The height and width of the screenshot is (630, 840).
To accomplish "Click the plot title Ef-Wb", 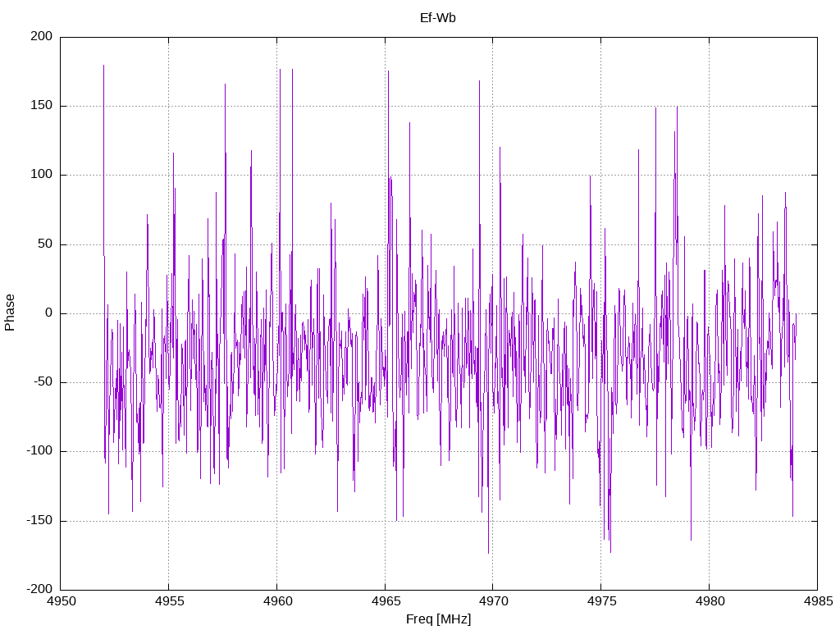I will [438, 18].
